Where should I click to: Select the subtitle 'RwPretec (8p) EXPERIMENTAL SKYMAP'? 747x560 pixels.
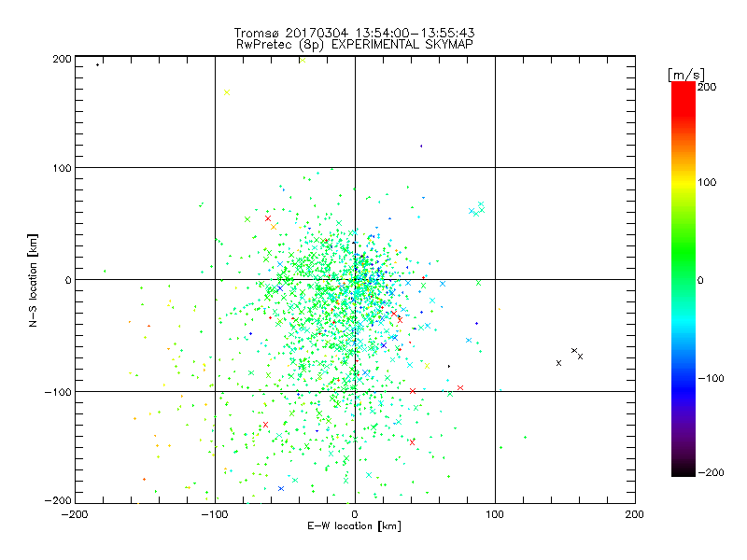[x=355, y=45]
